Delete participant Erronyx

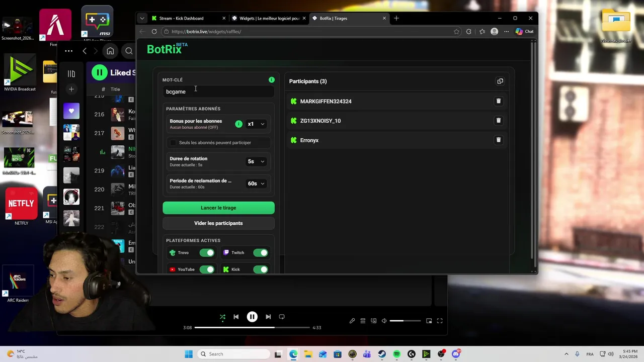(499, 140)
